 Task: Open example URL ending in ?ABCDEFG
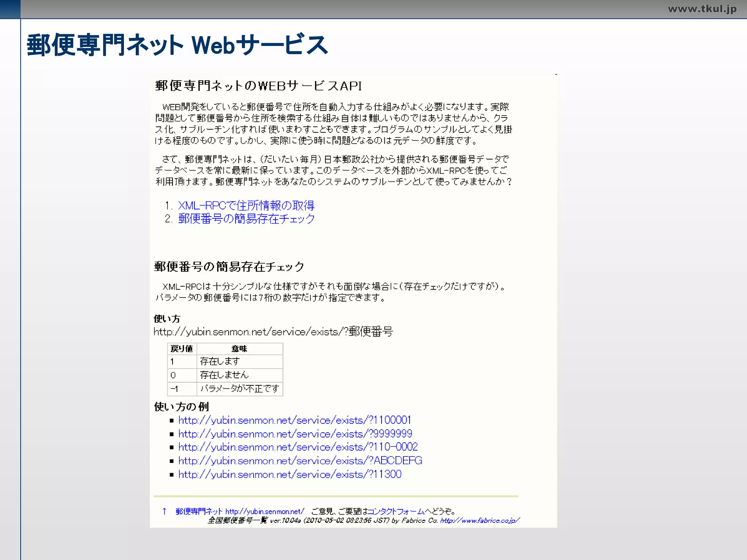(300, 461)
